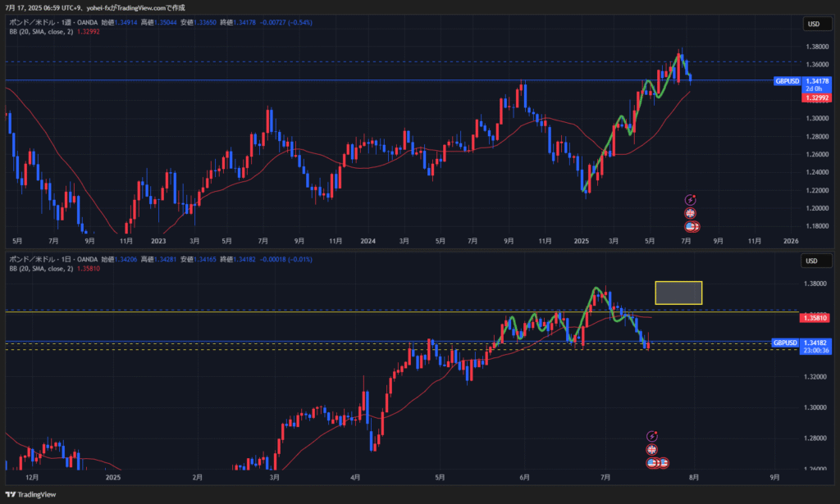Viewport: 840px width, 504px height.
Task: Click the TradingView logo
Action: (x=30, y=494)
